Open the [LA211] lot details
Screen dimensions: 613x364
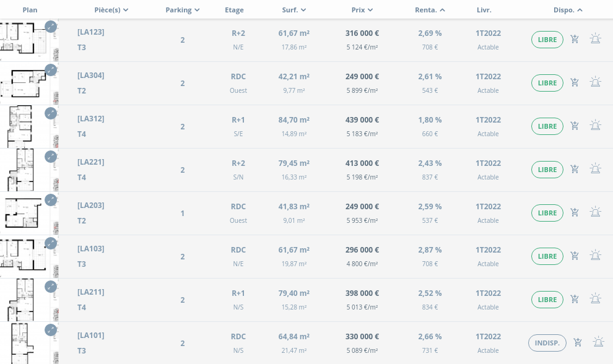pos(90,292)
